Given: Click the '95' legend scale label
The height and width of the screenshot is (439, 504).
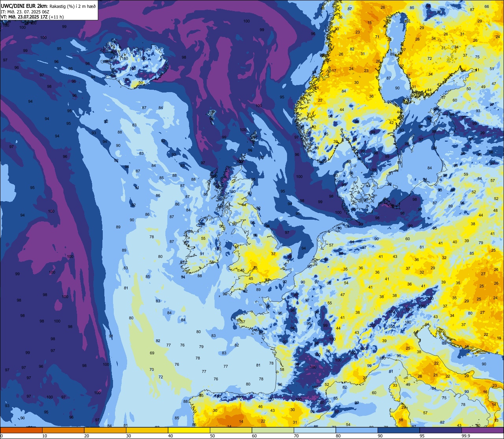Looking at the screenshot, I should [x=422, y=436].
